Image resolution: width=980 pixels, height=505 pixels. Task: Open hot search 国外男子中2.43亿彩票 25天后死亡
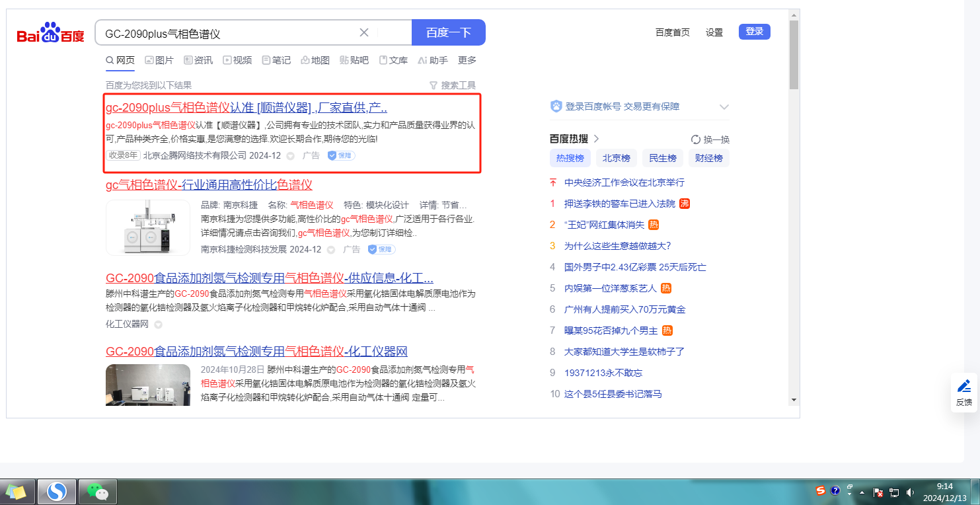(x=635, y=267)
